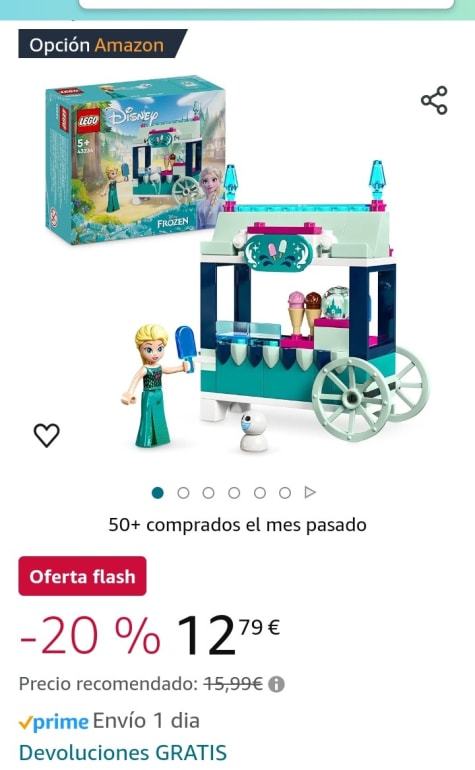Jump to the fourth carousel image dot
The image size is (475, 770).
(234, 493)
